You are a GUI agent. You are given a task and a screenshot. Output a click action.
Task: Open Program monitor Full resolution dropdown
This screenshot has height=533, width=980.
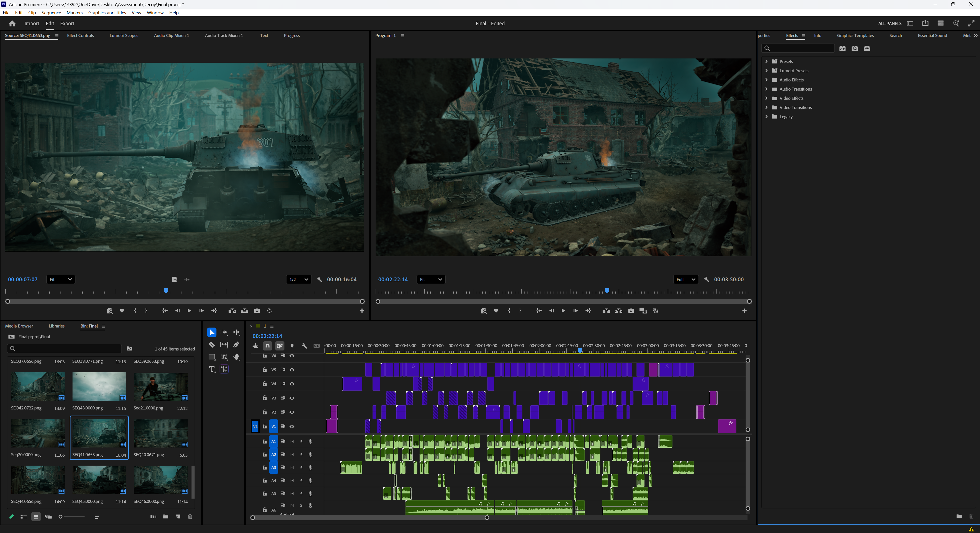[x=686, y=279]
